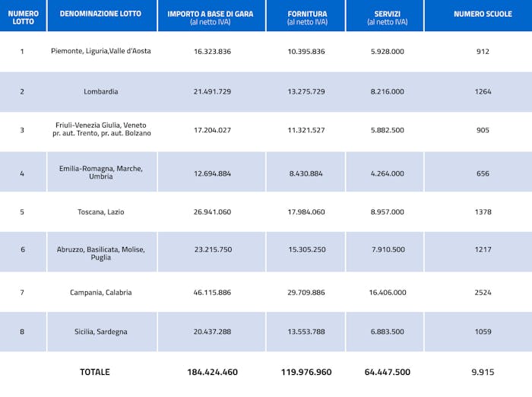Select the value 46.115.886 in lot 7
The height and width of the screenshot is (397, 532).
click(x=212, y=292)
